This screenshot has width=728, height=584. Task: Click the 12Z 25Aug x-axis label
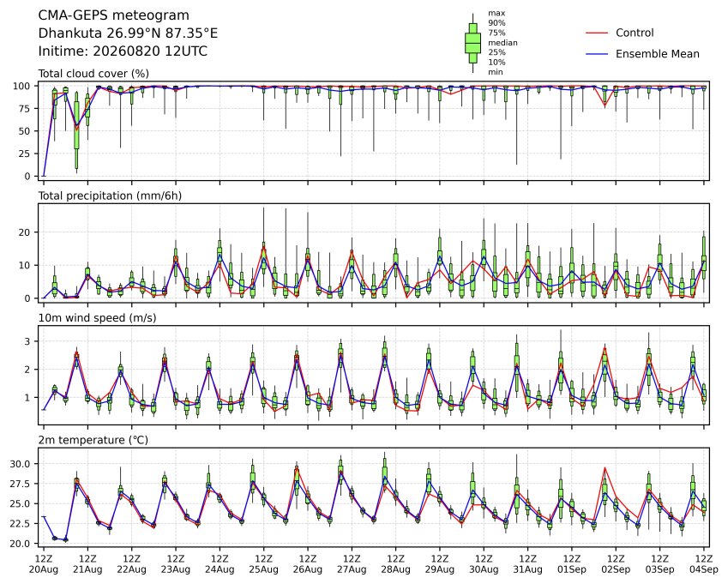pyautogui.click(x=264, y=563)
